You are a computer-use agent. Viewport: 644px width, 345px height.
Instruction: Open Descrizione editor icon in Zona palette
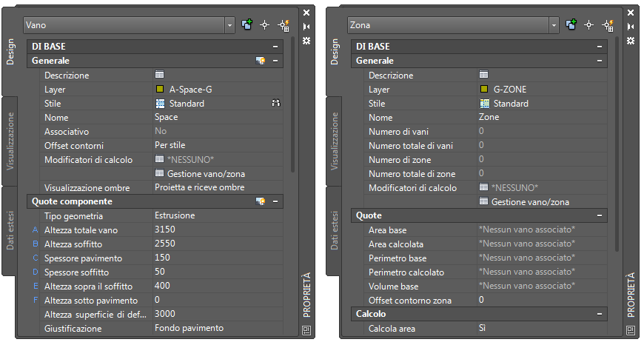[483, 76]
